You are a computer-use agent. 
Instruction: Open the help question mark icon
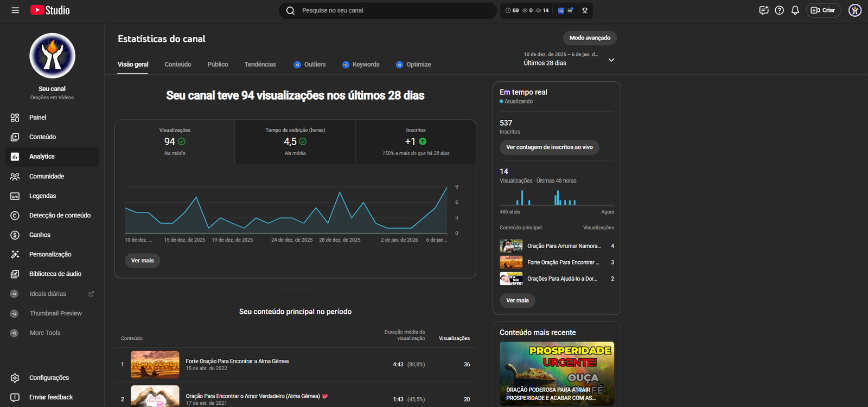click(779, 10)
